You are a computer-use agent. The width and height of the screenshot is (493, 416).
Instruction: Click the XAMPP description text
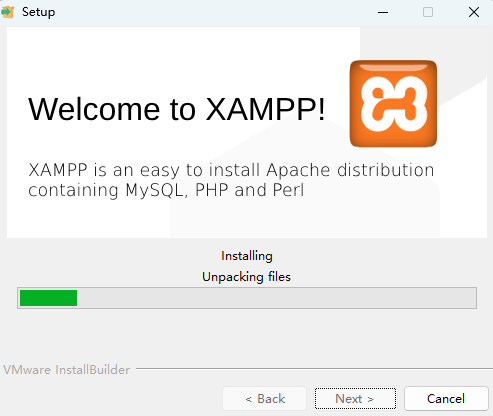pyautogui.click(x=231, y=180)
